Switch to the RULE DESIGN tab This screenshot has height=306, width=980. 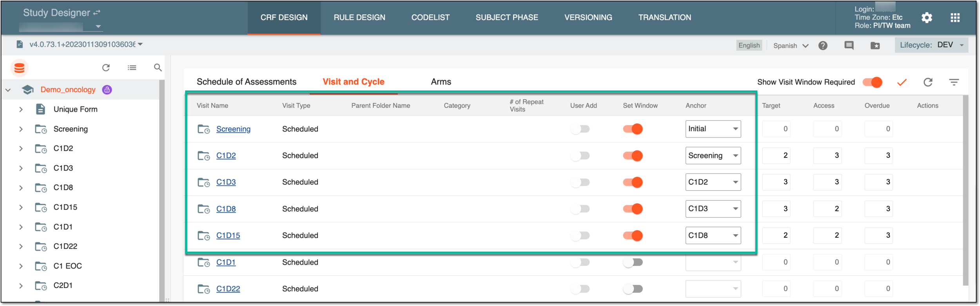coord(359,18)
